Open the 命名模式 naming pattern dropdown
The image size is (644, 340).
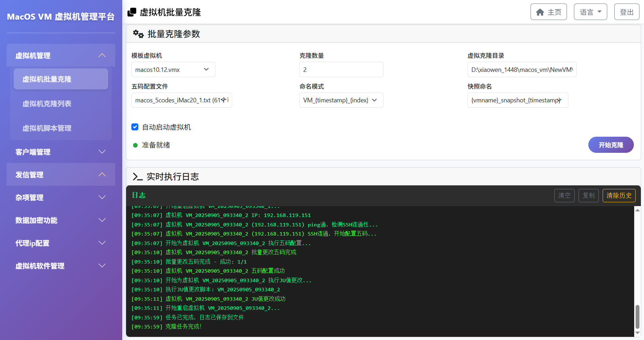(x=341, y=100)
